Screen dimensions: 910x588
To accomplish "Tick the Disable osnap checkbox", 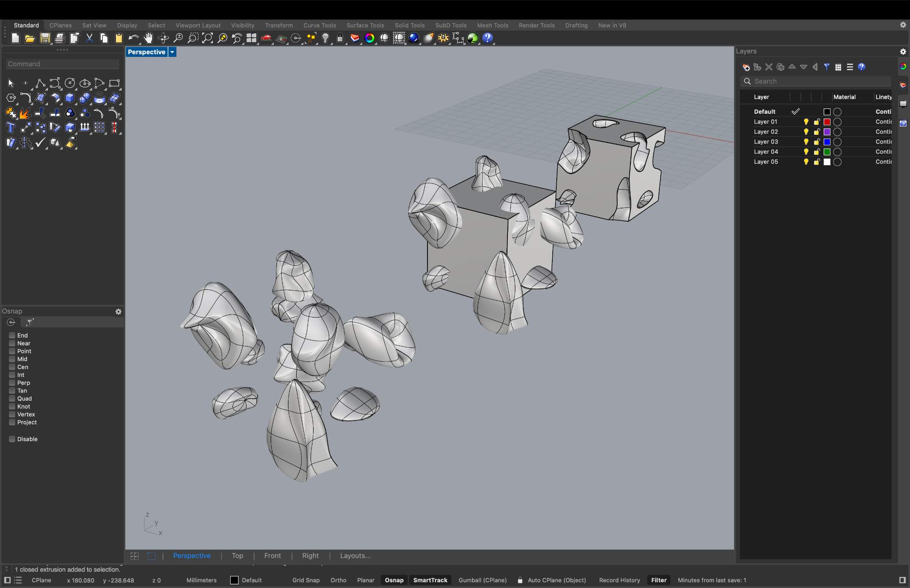I will [x=12, y=439].
